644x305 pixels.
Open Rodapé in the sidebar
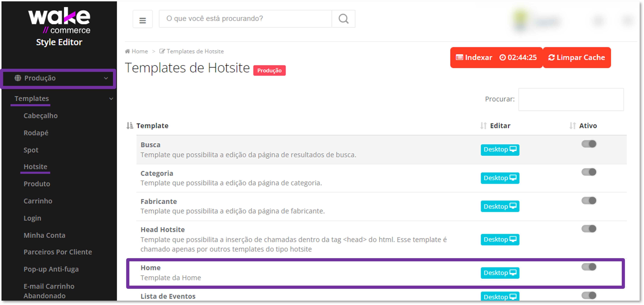(x=36, y=133)
